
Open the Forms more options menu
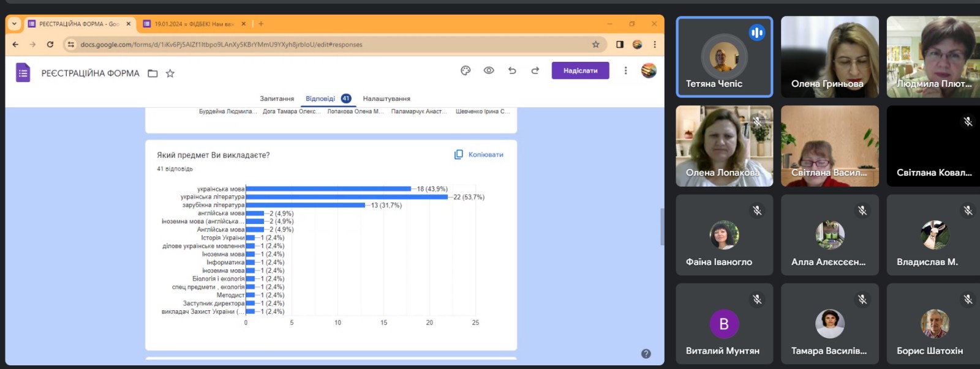625,70
